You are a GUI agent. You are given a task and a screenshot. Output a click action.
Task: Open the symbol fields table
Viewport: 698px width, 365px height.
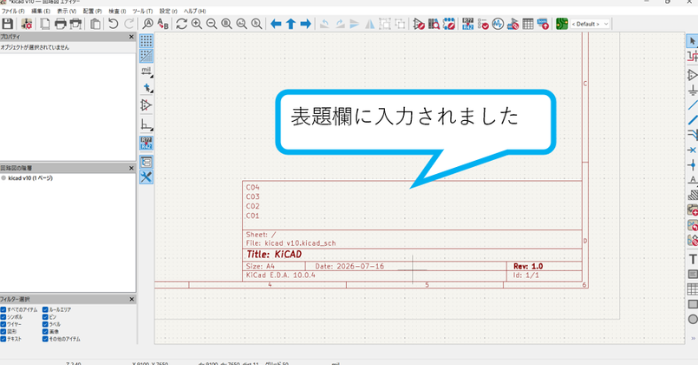528,24
